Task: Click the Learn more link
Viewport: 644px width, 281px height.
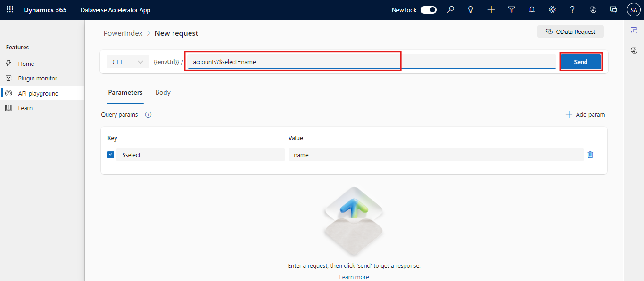Action: click(x=354, y=277)
